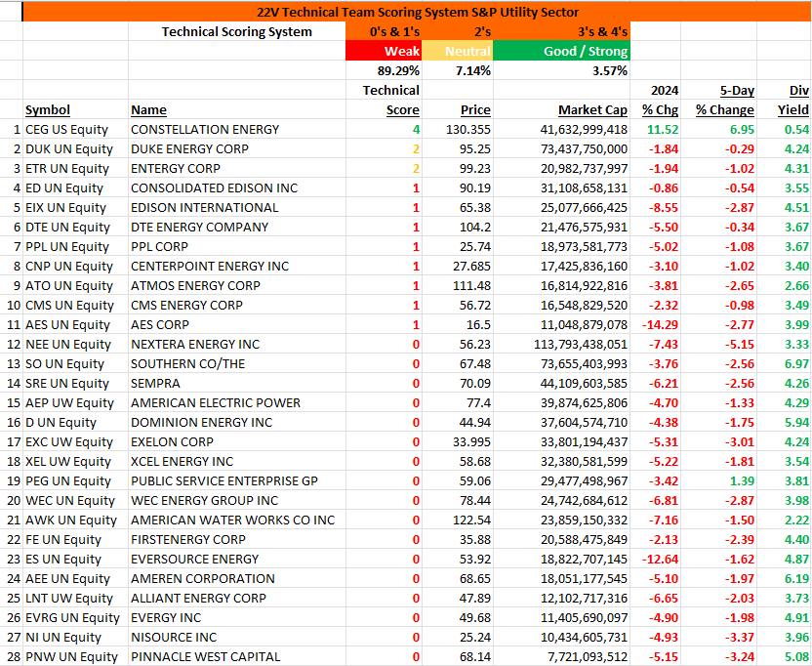Select the 'DTE ENERGY COMPANY' name cell
812x666 pixels.
(x=236, y=227)
